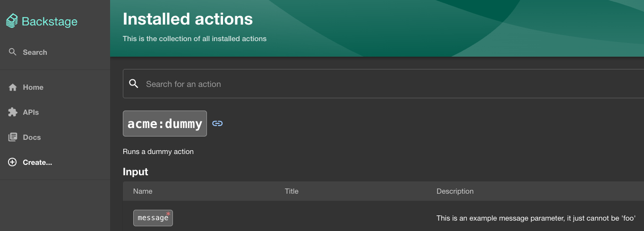
Task: Click the magnifier icon in action search
Action: point(134,84)
